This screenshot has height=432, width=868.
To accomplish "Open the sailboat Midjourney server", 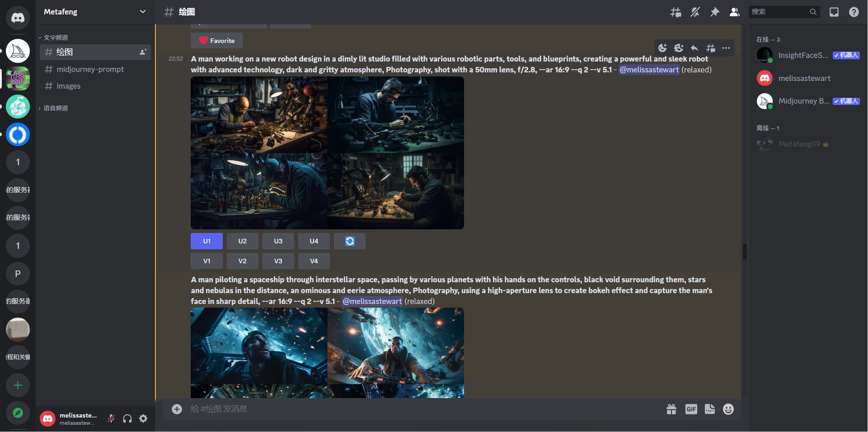I will 18,51.
